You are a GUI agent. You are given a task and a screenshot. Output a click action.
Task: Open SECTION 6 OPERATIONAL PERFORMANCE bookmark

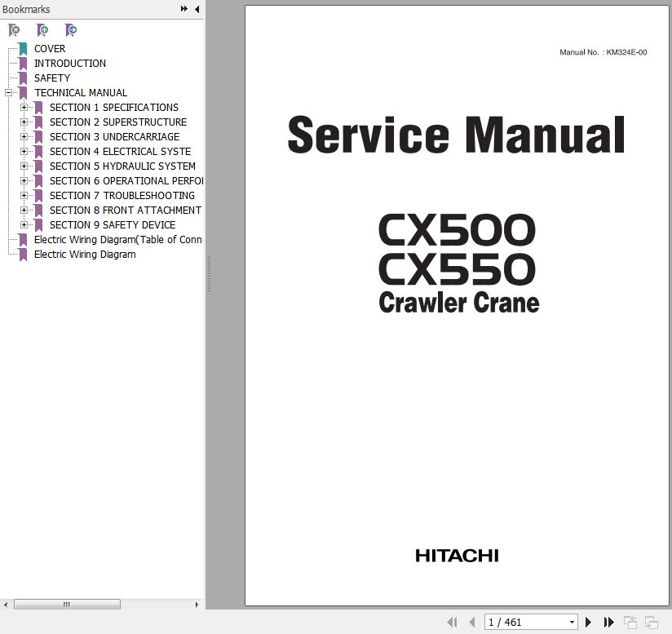coord(126,180)
